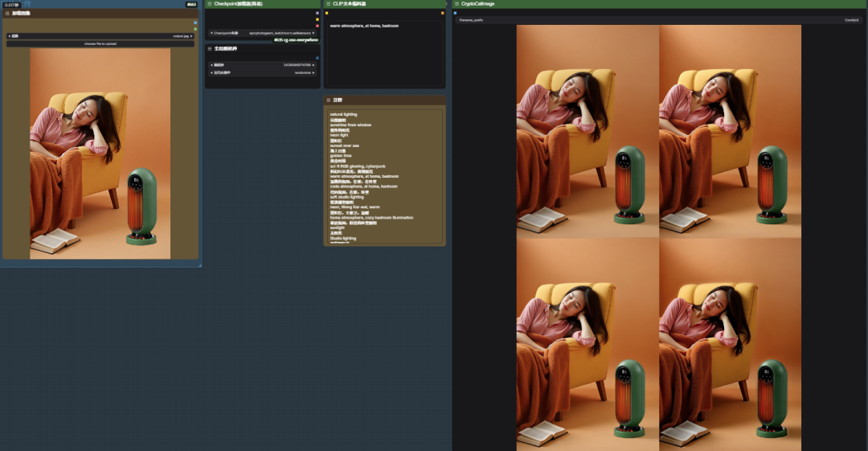The width and height of the screenshot is (868, 451).
Task: Click the yellow output dot on Checkpoint loader
Action: [317, 19]
